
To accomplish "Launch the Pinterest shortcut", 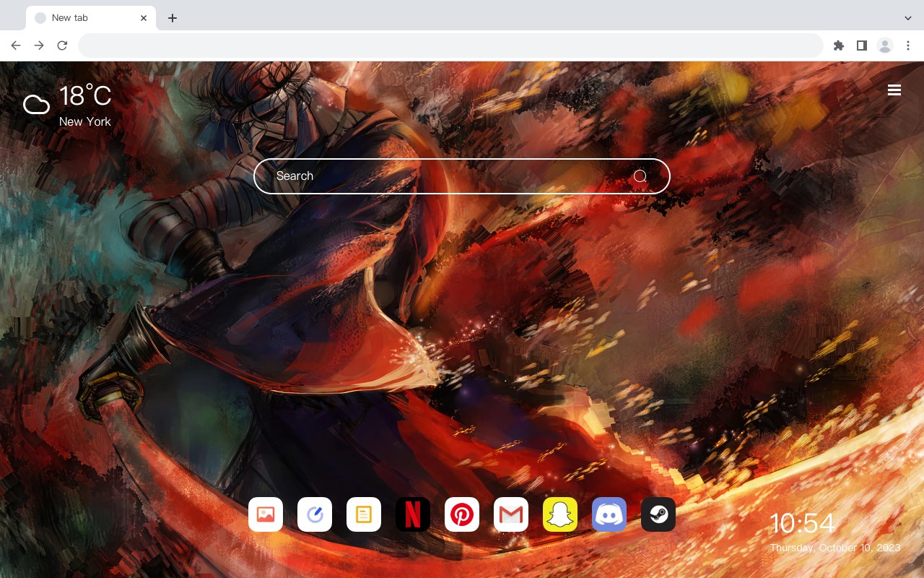I will pyautogui.click(x=462, y=514).
